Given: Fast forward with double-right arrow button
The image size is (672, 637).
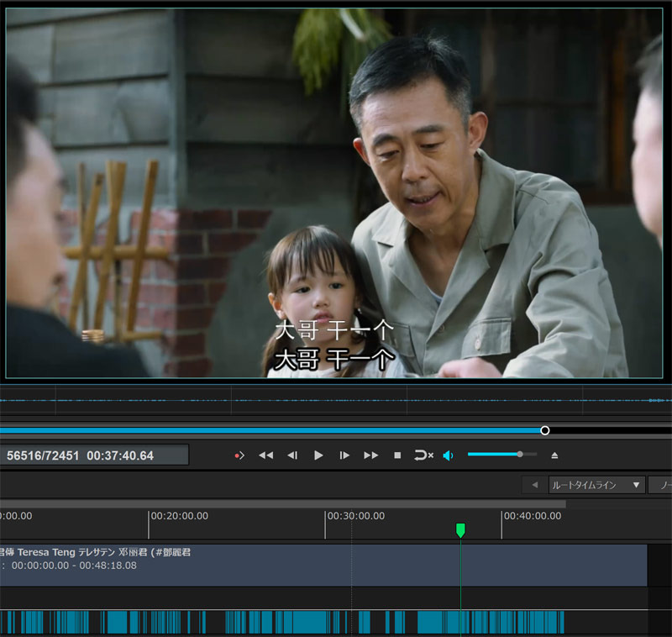Looking at the screenshot, I should [371, 455].
